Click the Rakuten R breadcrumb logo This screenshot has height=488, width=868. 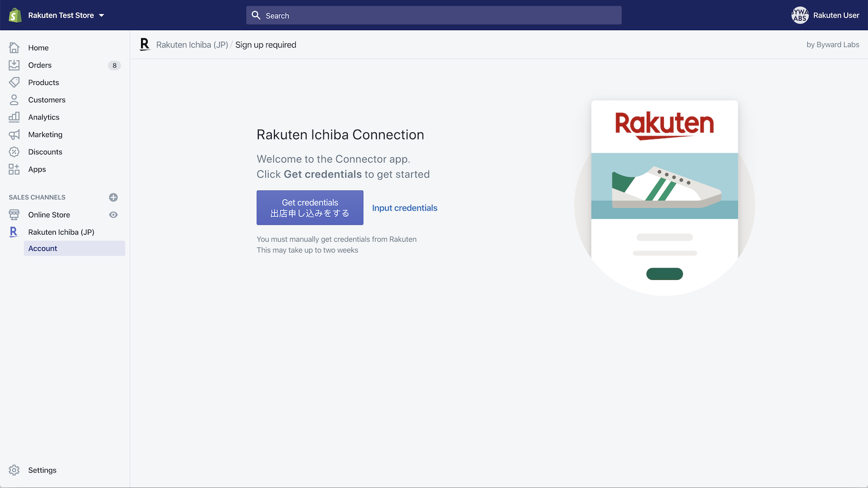[x=144, y=44]
